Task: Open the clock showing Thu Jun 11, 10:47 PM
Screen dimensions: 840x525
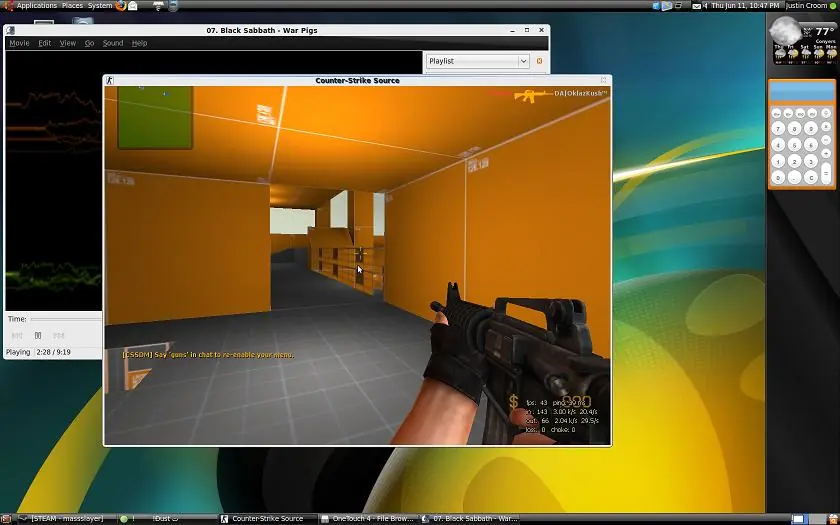Action: (745, 5)
